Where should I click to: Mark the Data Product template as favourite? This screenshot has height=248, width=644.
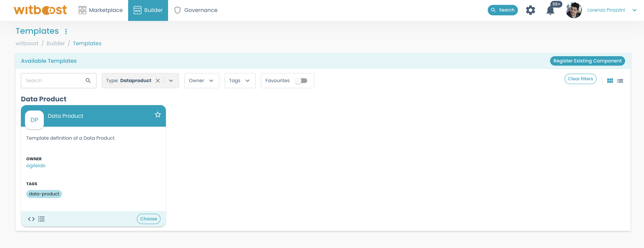(x=158, y=114)
